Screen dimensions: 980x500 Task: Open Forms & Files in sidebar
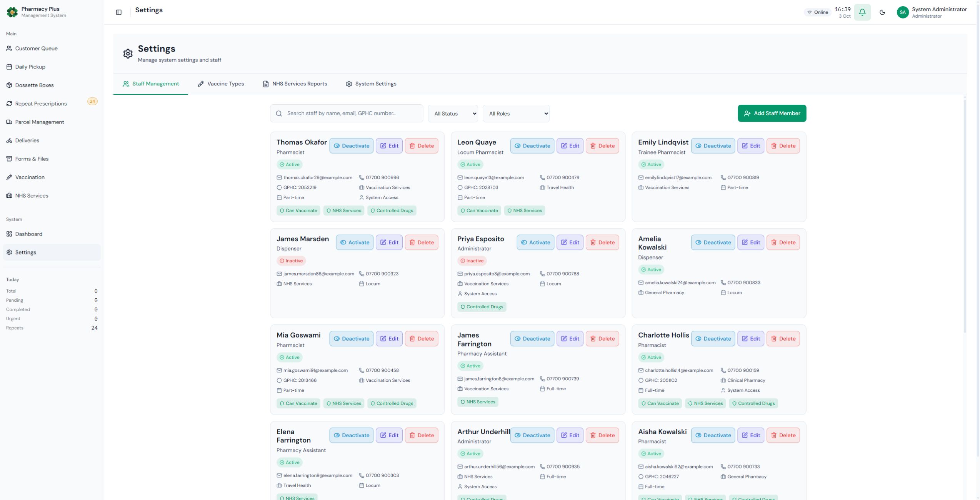click(x=52, y=159)
